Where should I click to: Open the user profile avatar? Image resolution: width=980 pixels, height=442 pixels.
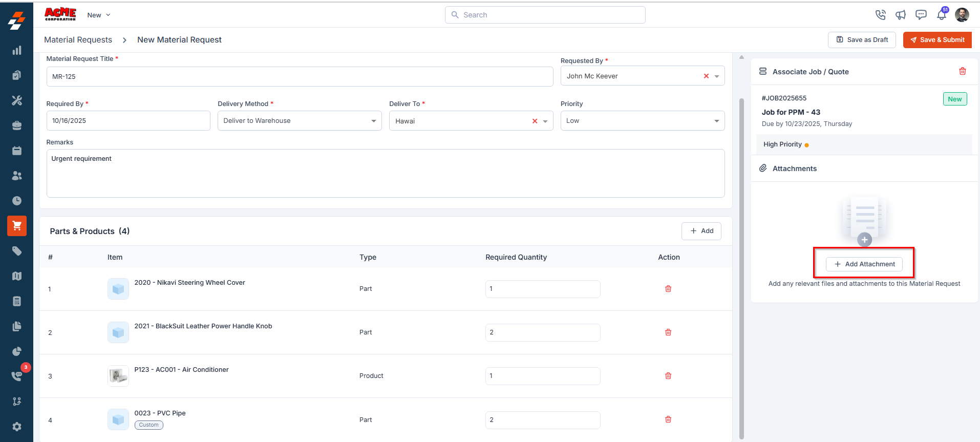962,15
